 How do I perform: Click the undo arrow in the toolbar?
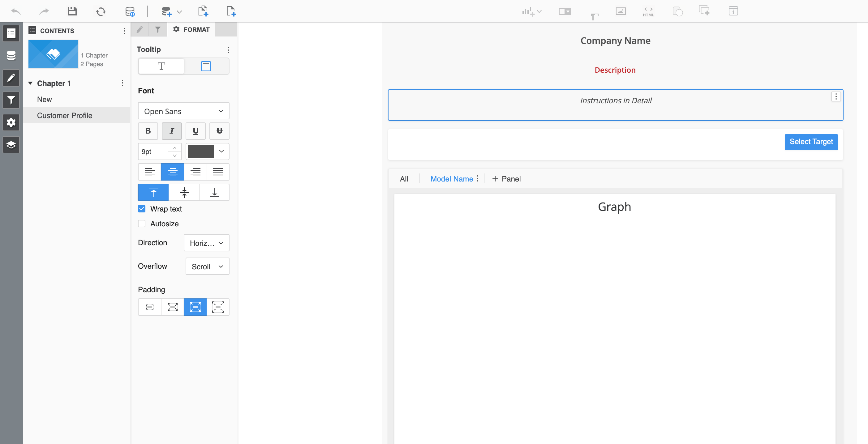pyautogui.click(x=15, y=11)
